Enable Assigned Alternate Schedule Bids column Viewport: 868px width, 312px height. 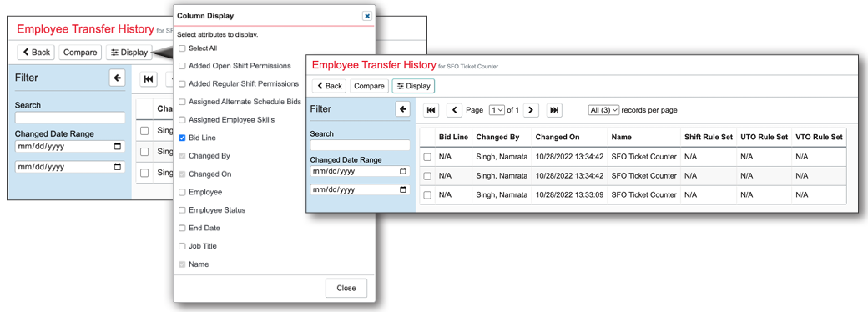(x=182, y=102)
